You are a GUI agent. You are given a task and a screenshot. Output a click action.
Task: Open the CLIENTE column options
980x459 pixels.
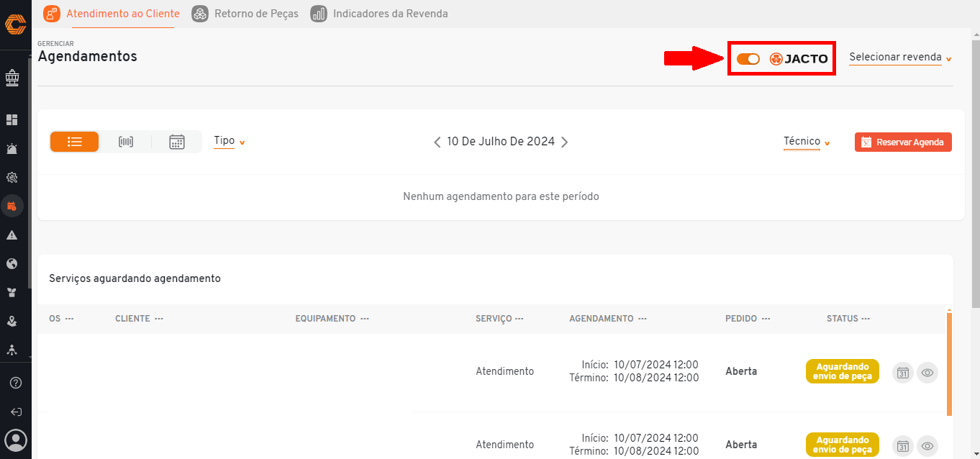[159, 319]
